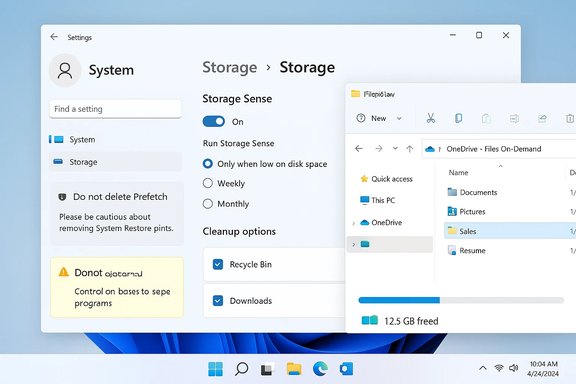Image resolution: width=576 pixels, height=384 pixels.
Task: Click the New button in File Explorer
Action: 379,118
